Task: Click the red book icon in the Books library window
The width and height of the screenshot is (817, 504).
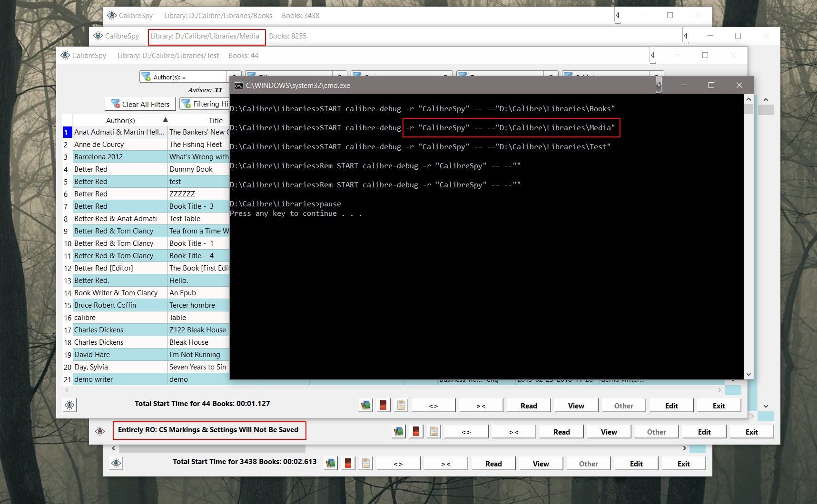Action: point(348,463)
